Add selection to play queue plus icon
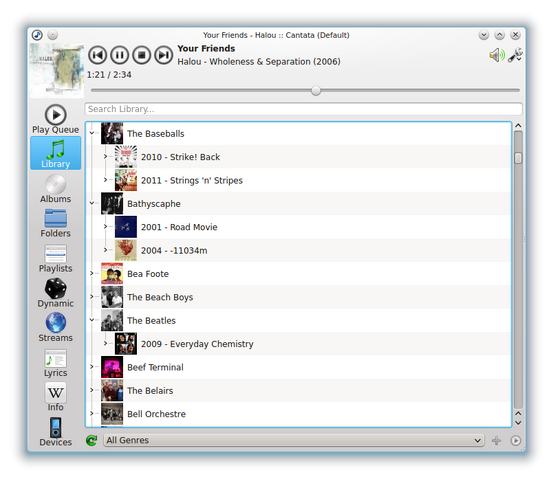The height and width of the screenshot is (479, 553). pyautogui.click(x=497, y=441)
